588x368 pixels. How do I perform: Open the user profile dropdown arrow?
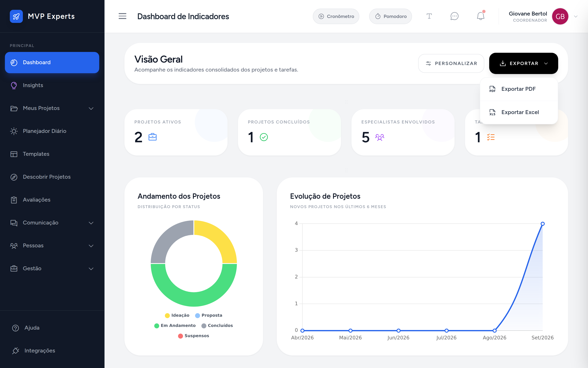(576, 16)
